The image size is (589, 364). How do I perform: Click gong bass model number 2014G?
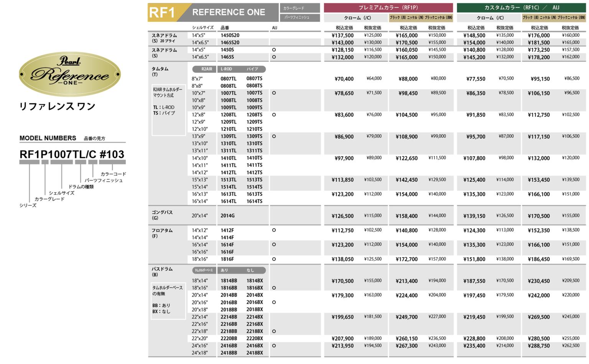pos(227,216)
